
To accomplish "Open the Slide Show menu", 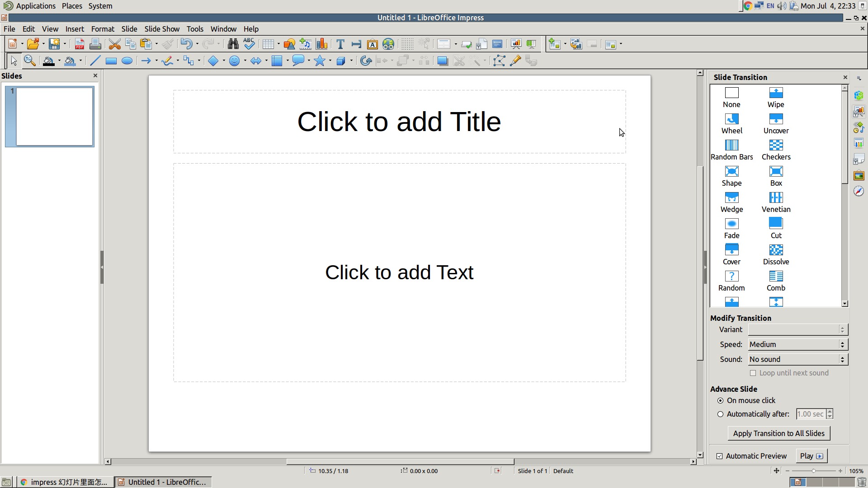I will [162, 29].
